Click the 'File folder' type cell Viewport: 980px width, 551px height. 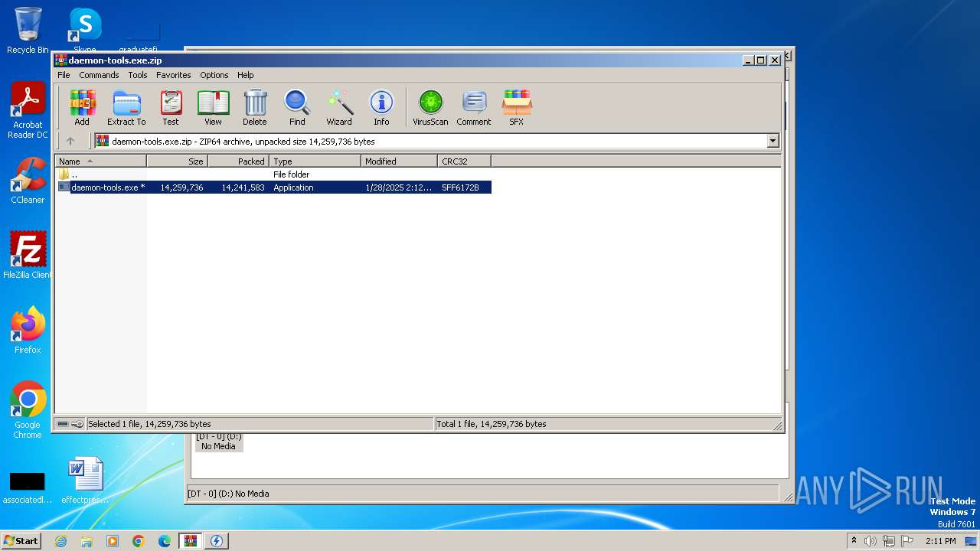pos(291,174)
